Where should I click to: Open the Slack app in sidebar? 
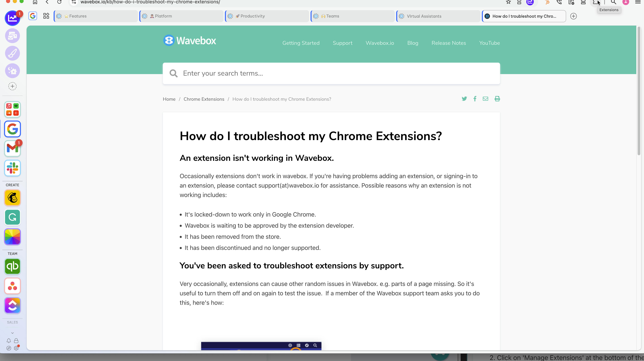[12, 168]
